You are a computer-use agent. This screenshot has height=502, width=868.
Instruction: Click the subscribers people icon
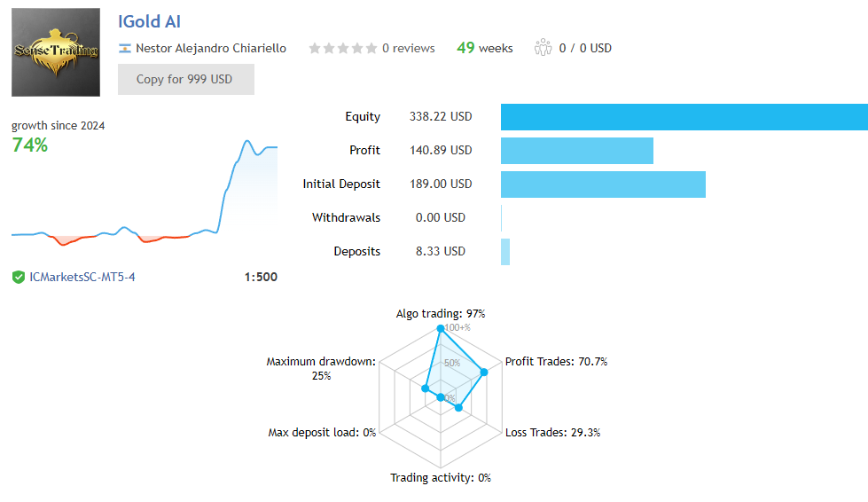[x=543, y=48]
